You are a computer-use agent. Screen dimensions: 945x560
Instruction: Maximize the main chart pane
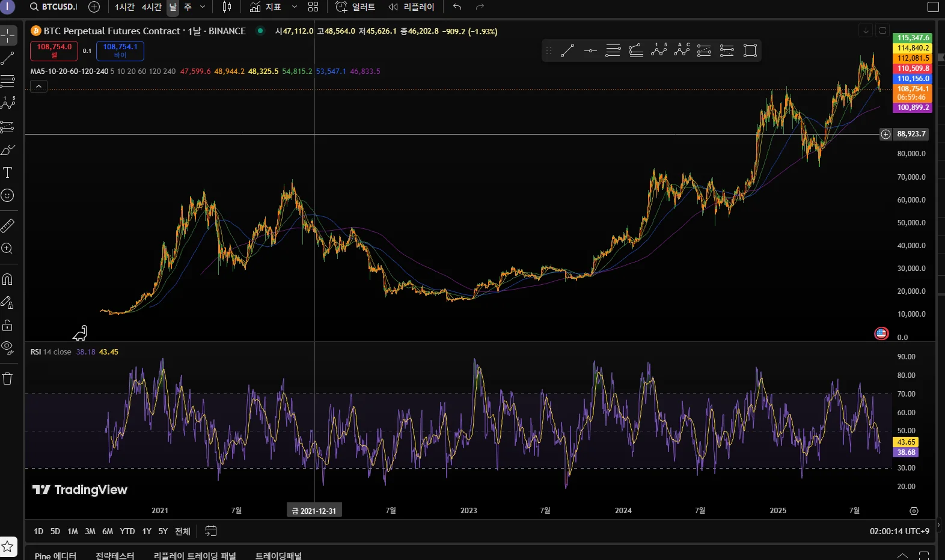(882, 30)
